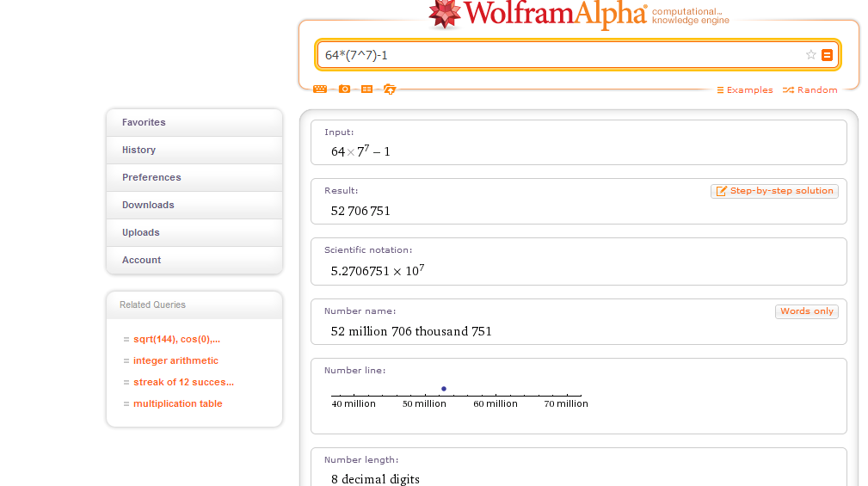
Task: Click the orange compute equals button
Action: point(827,55)
